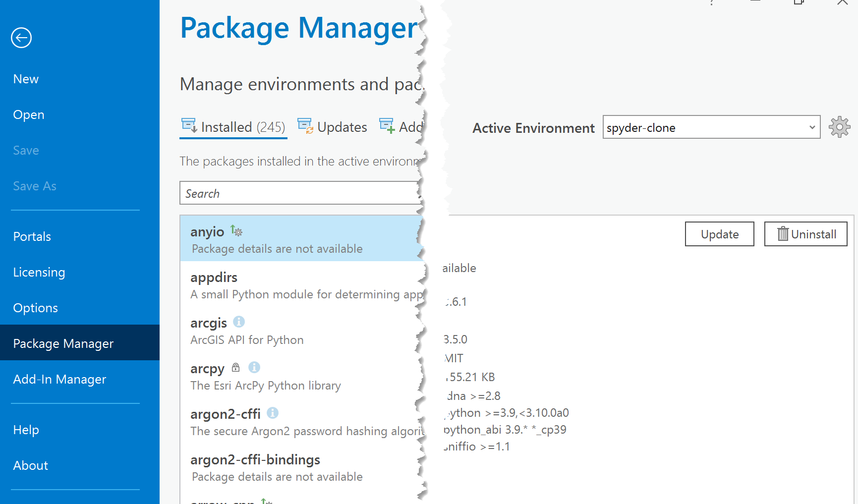
Task: Click the info icon next to arcgis
Action: [x=239, y=322]
